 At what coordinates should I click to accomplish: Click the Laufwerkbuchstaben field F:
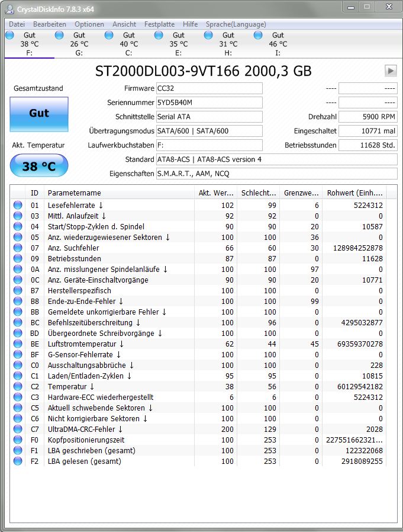[x=209, y=145]
